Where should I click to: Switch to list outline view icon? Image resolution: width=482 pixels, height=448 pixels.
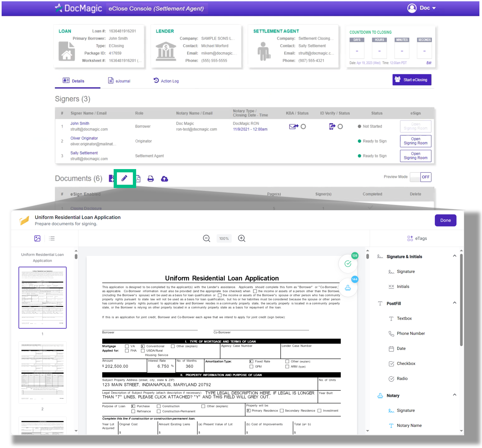coord(52,238)
